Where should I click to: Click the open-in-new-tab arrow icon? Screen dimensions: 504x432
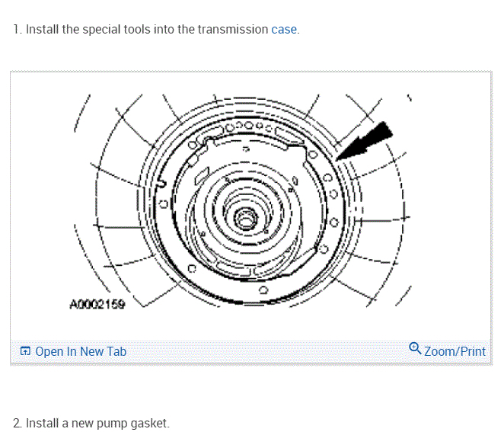coord(25,351)
